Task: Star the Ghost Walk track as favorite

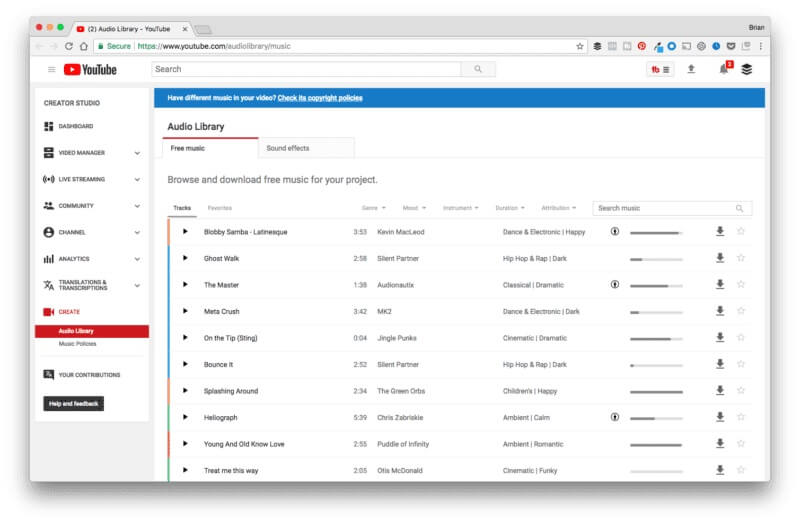Action: coord(741,258)
